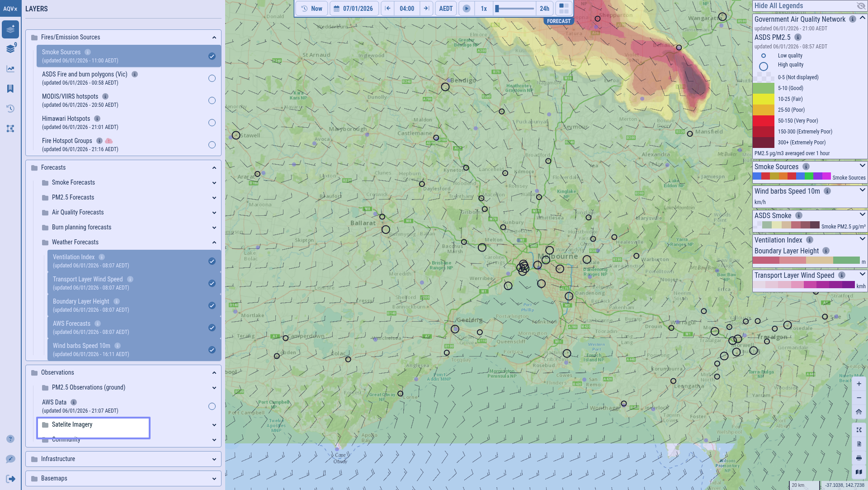Open the chart analytics sidebar icon
This screenshot has height=490, width=868.
(10, 69)
